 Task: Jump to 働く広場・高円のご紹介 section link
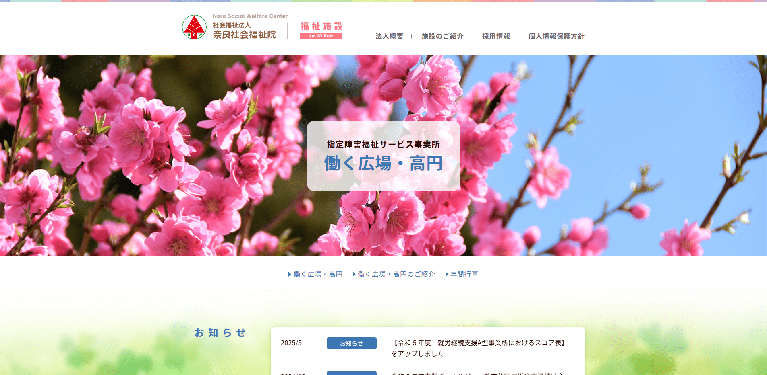394,274
